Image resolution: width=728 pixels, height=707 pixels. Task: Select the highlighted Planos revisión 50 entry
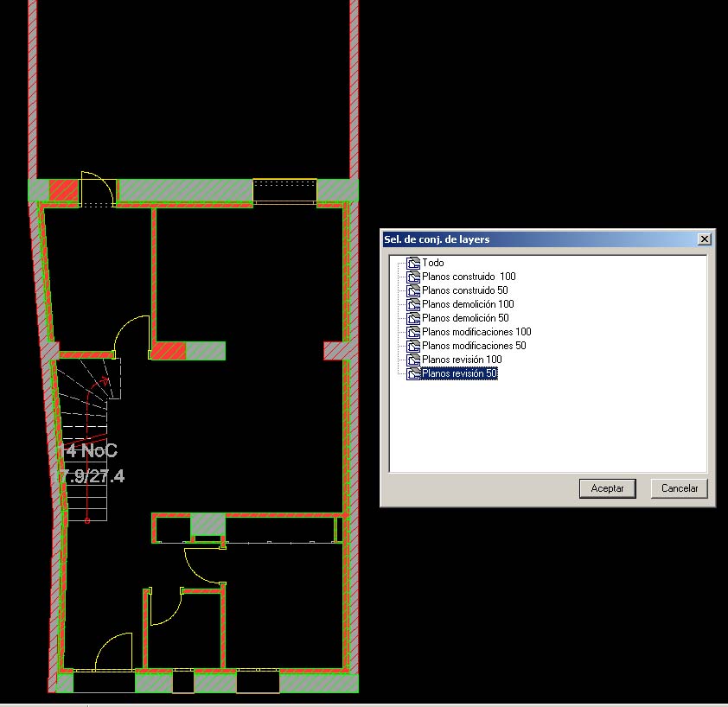click(459, 373)
